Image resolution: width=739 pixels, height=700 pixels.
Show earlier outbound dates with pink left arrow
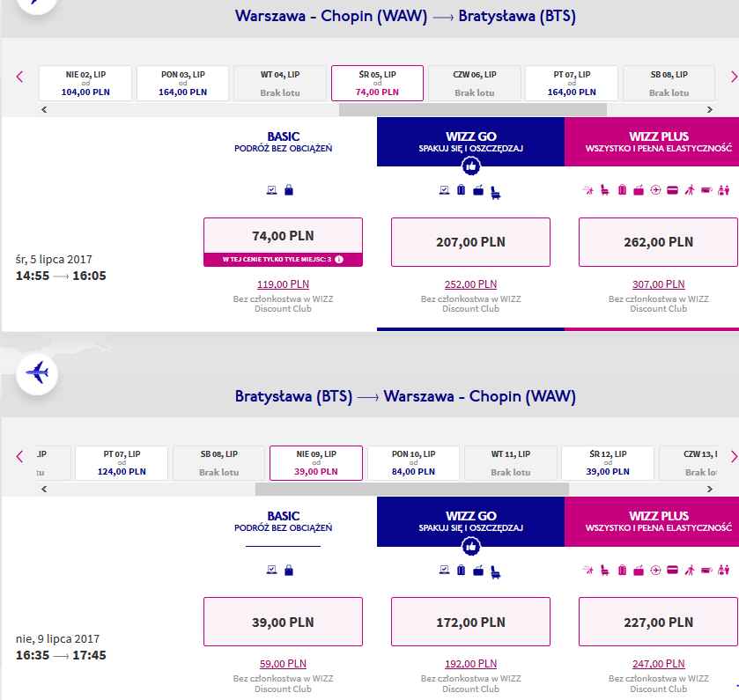(x=19, y=77)
